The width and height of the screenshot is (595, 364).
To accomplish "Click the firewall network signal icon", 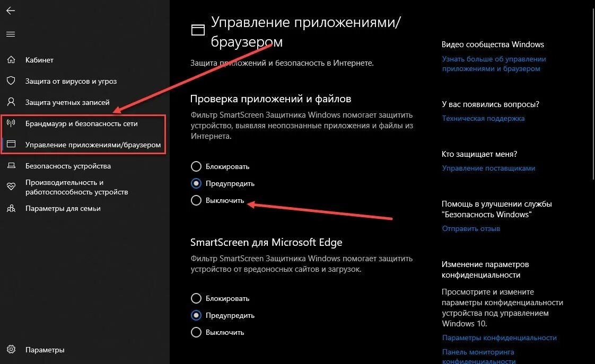I will pos(11,123).
